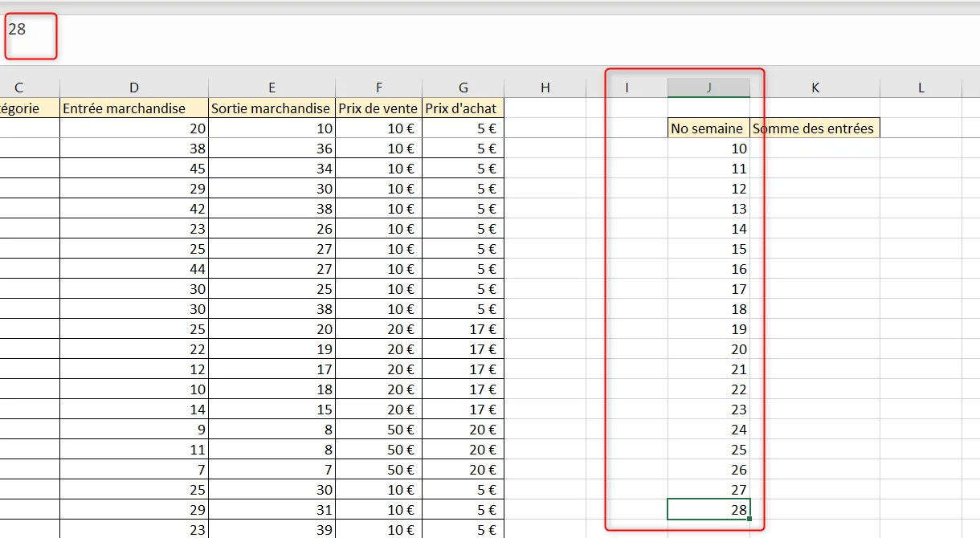Select week number 24 in No semaine
The image size is (980, 538).
pos(708,430)
